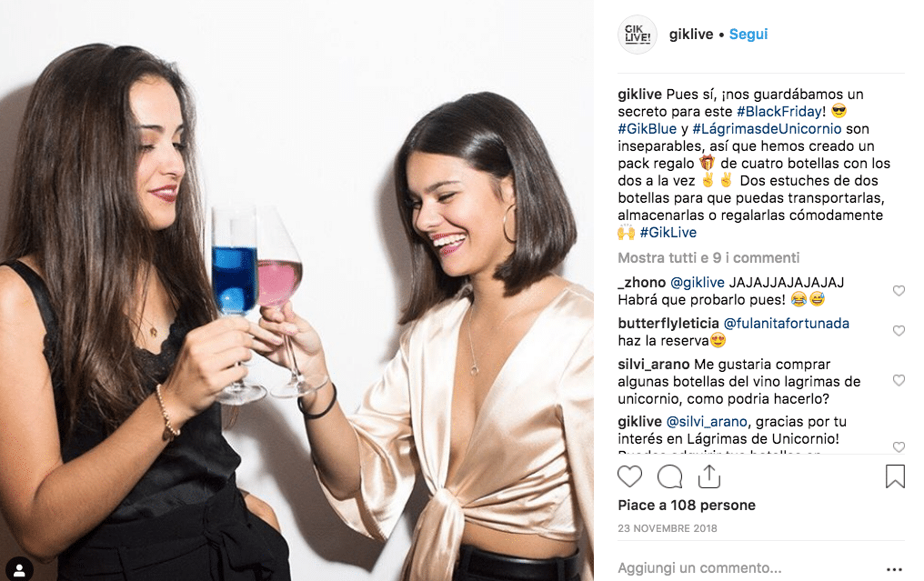Open the #LágrimasdeUnicornio hashtag
The image size is (924, 581).
(767, 128)
